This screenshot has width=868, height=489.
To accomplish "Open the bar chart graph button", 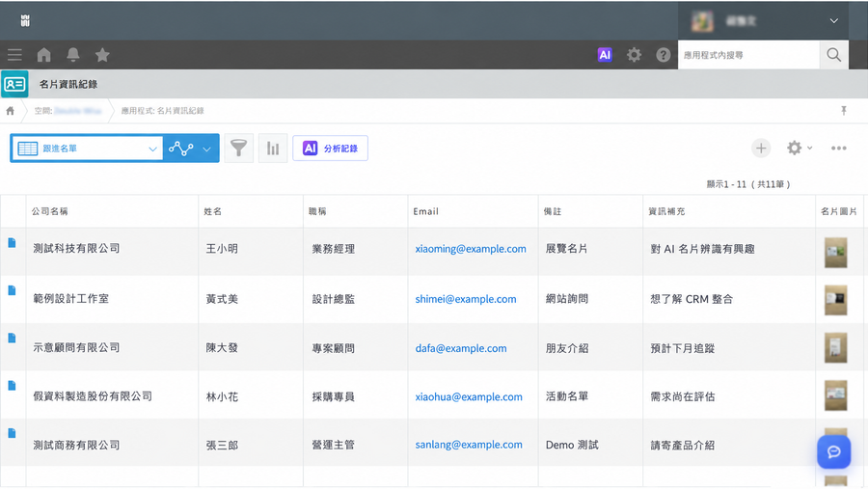I will point(273,149).
